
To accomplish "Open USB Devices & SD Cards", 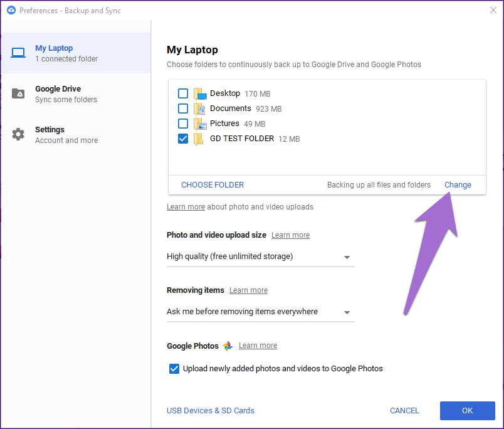I will [211, 411].
